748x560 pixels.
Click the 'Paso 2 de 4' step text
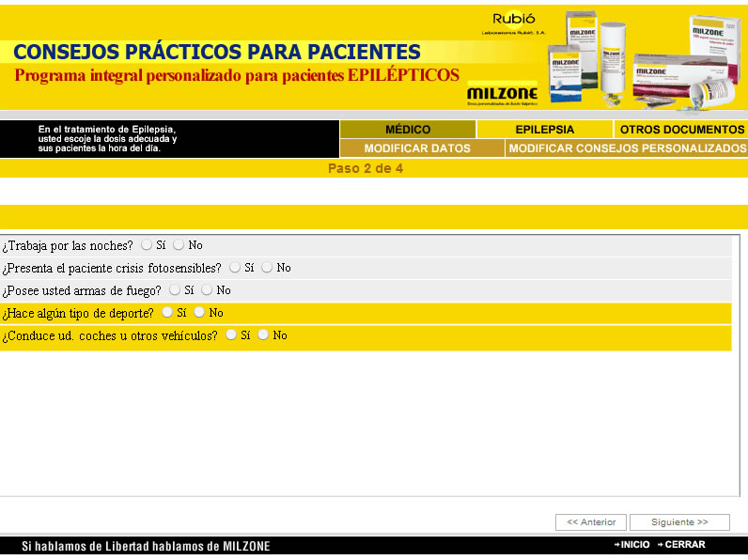point(366,168)
